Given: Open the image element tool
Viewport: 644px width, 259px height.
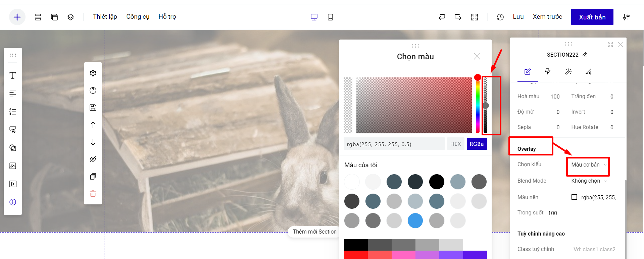Looking at the screenshot, I should tap(13, 166).
